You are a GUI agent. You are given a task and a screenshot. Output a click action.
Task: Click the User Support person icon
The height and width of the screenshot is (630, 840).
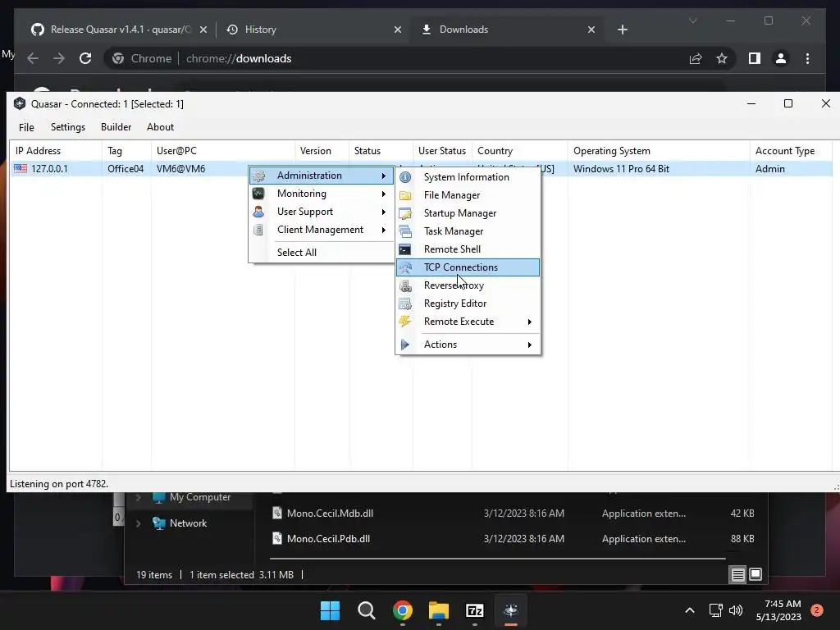tap(258, 212)
